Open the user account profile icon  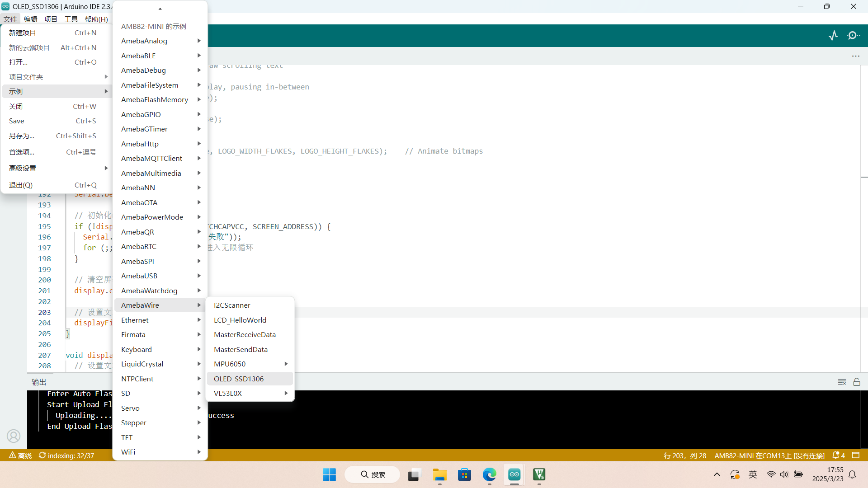tap(14, 436)
